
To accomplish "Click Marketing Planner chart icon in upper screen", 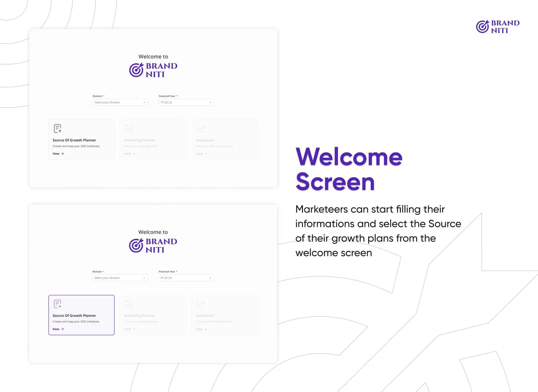I will (129, 128).
